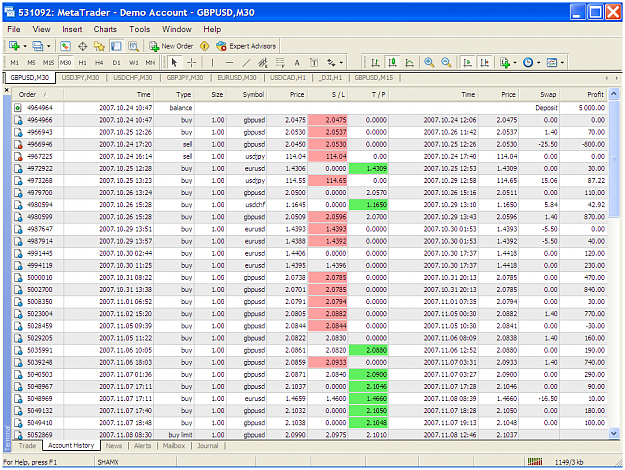
Task: Click the scrollbar up arrow in history
Action: [614, 94]
